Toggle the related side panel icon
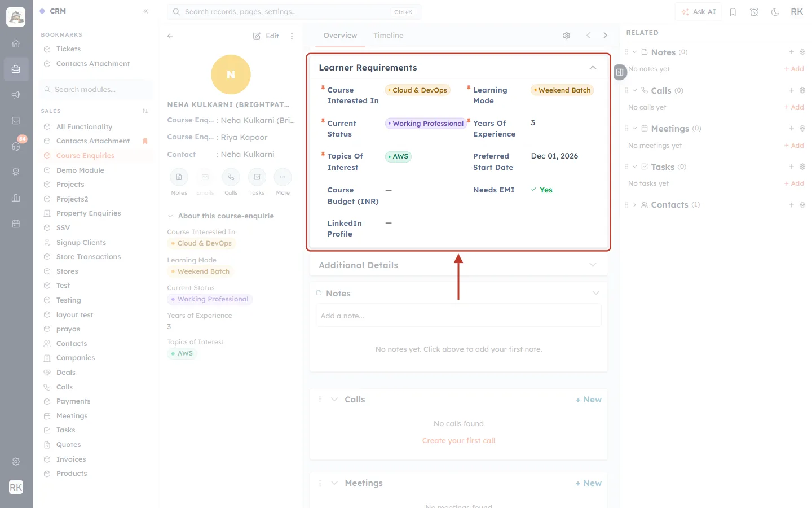Viewport: 812px width, 508px height. pyautogui.click(x=620, y=72)
